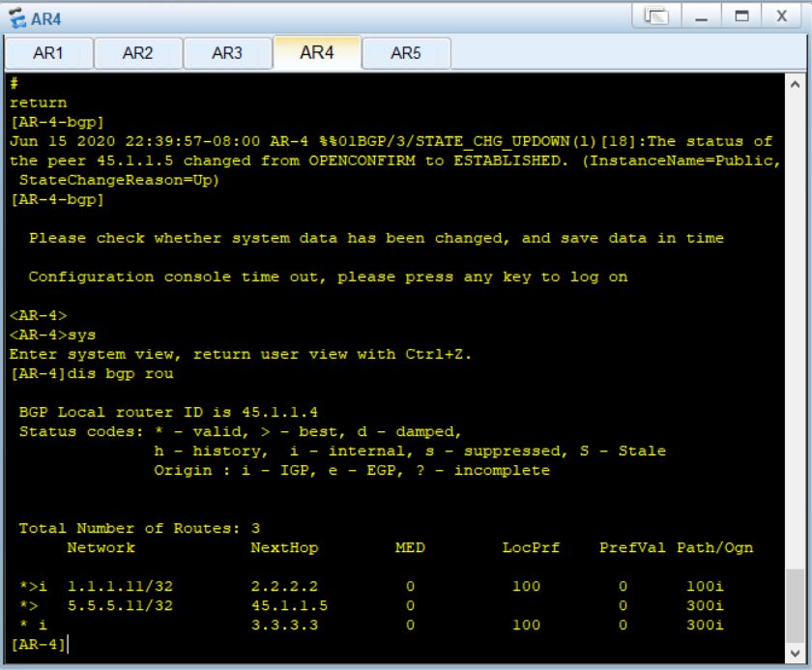Minimize the AR4 terminal window

pos(702,16)
